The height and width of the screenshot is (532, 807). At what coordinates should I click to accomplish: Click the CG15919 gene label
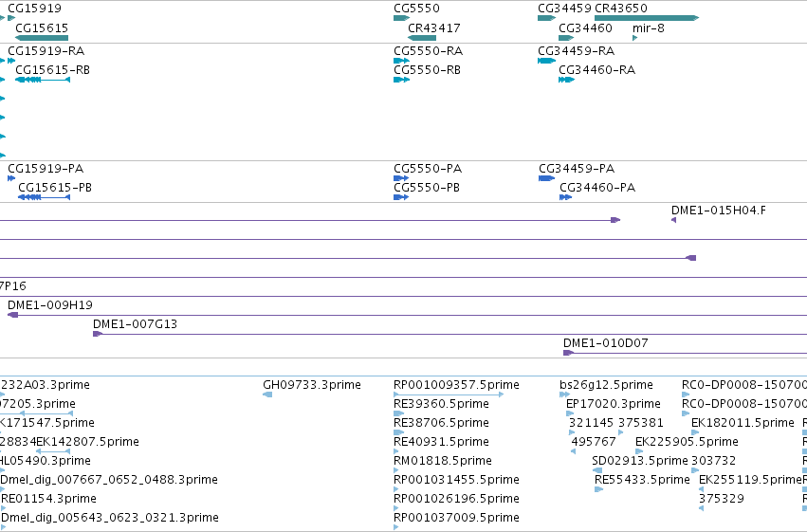34,9
